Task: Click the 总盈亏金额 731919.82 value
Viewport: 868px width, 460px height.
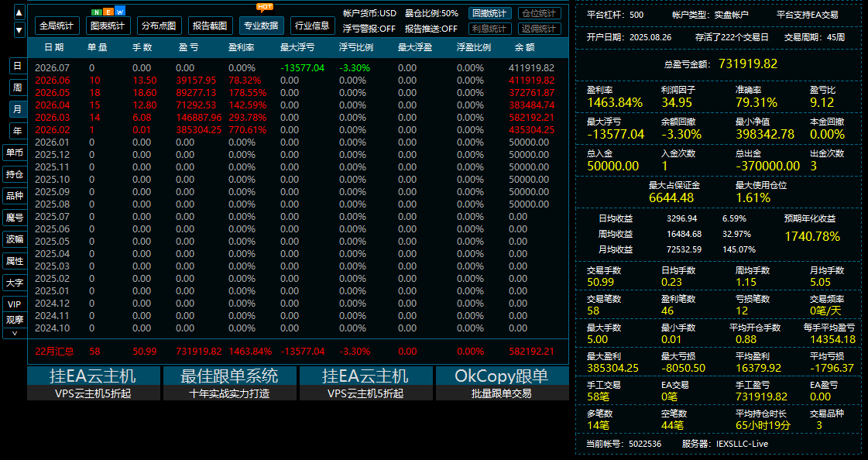Action: pos(748,64)
